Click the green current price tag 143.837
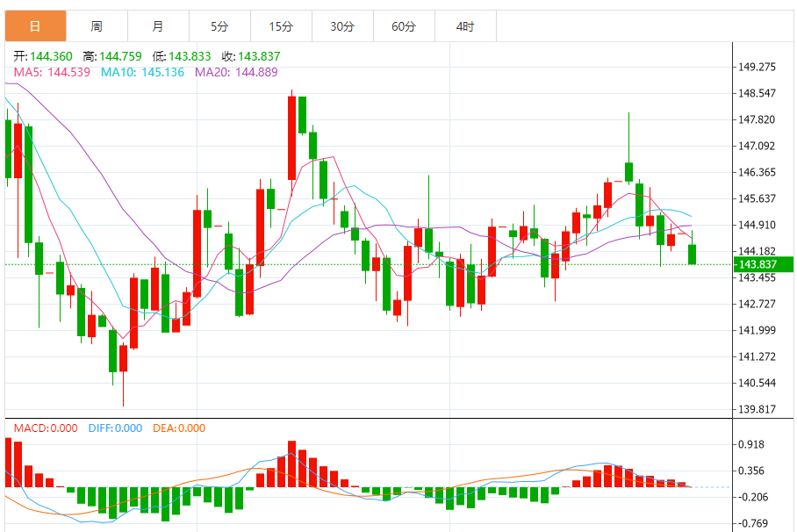Viewport: 797px width, 532px height. point(764,264)
